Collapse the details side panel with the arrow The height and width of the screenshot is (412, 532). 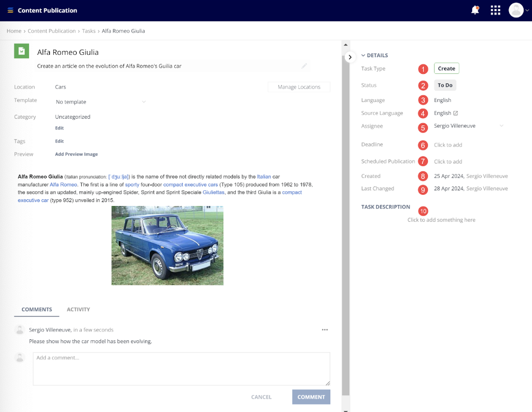350,57
